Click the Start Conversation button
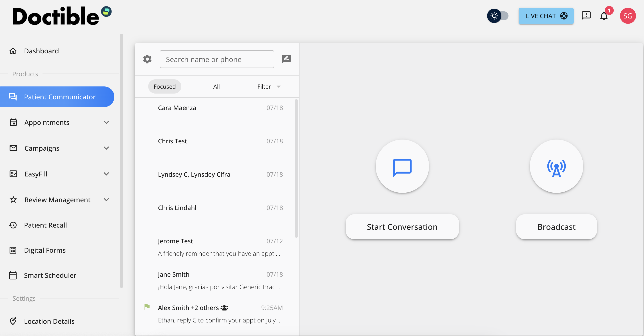 click(402, 227)
